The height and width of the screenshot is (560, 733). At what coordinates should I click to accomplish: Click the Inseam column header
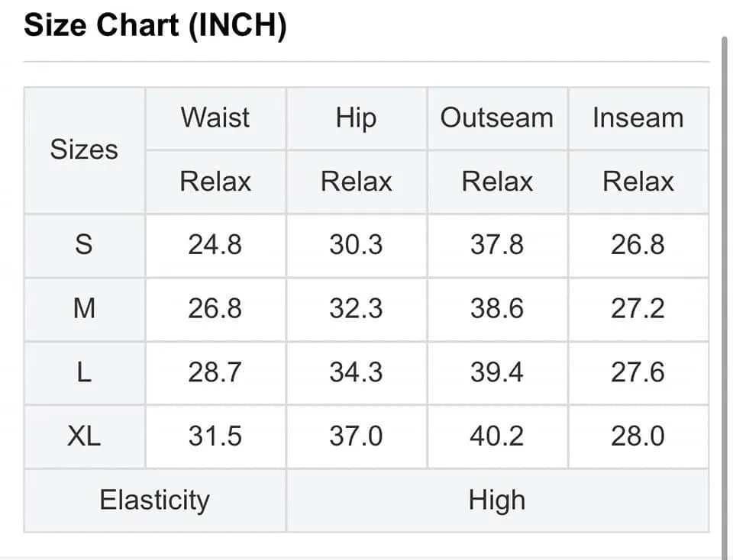[638, 117]
